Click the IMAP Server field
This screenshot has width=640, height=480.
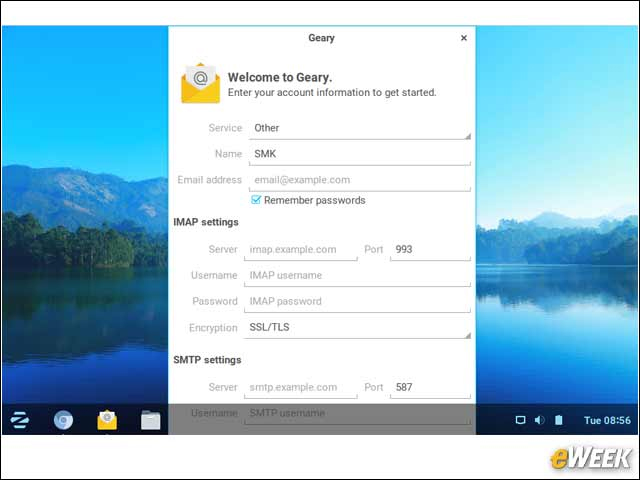301,249
